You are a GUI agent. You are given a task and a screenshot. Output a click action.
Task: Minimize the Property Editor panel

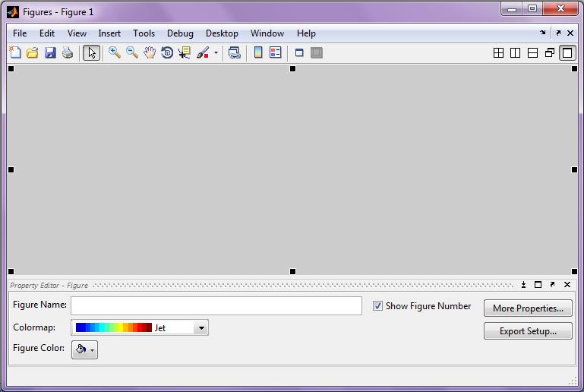coord(524,285)
